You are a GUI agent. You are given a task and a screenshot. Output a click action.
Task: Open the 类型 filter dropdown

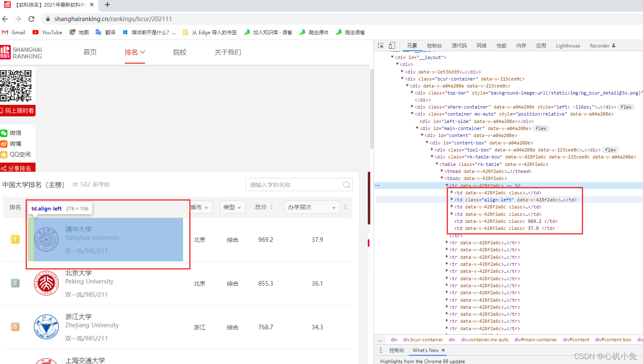pos(233,207)
